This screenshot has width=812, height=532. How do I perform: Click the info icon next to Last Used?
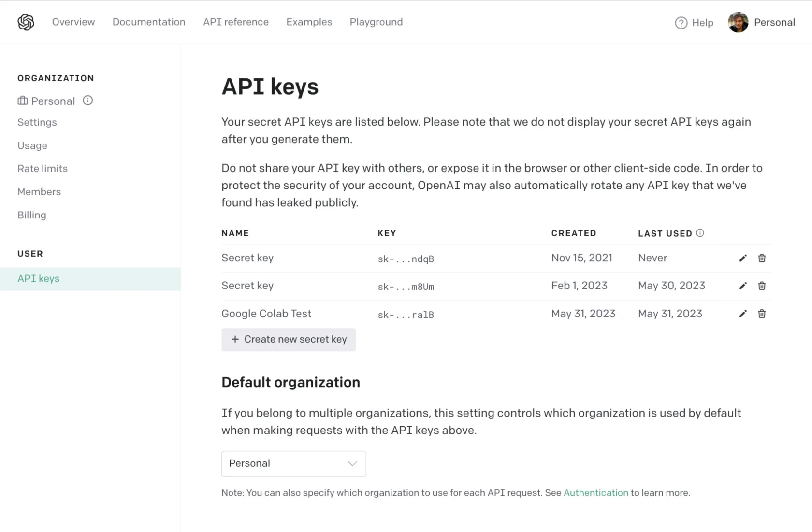click(x=700, y=233)
